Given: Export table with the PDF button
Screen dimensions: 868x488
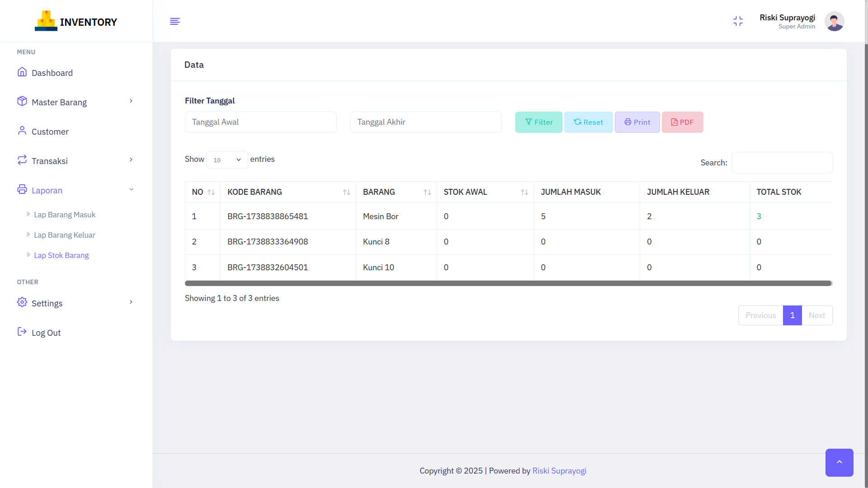Looking at the screenshot, I should 682,122.
